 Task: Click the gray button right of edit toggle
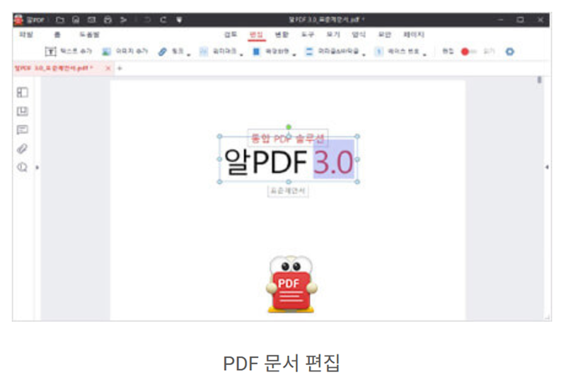(x=489, y=52)
